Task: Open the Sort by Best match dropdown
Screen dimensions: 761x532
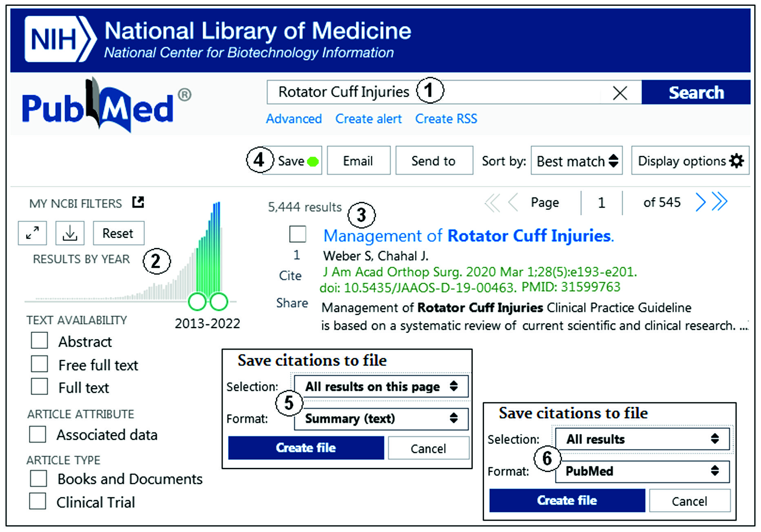Action: pos(576,161)
